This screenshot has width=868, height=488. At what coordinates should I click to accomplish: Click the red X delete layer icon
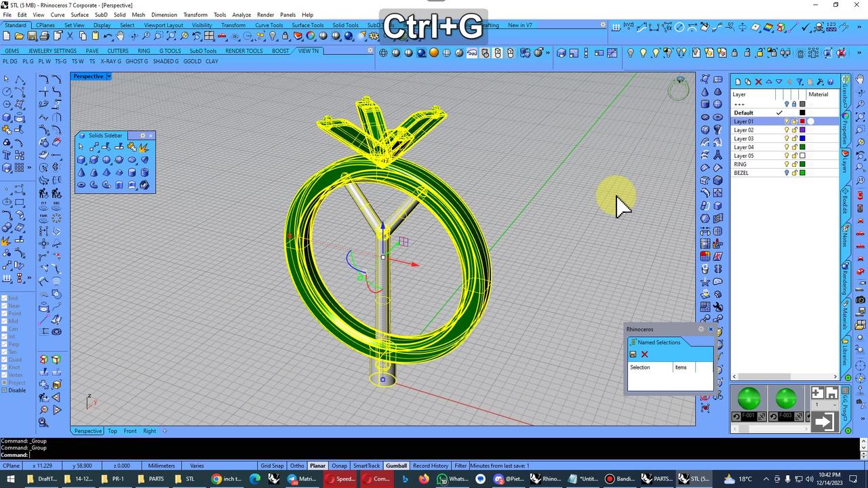pyautogui.click(x=757, y=82)
